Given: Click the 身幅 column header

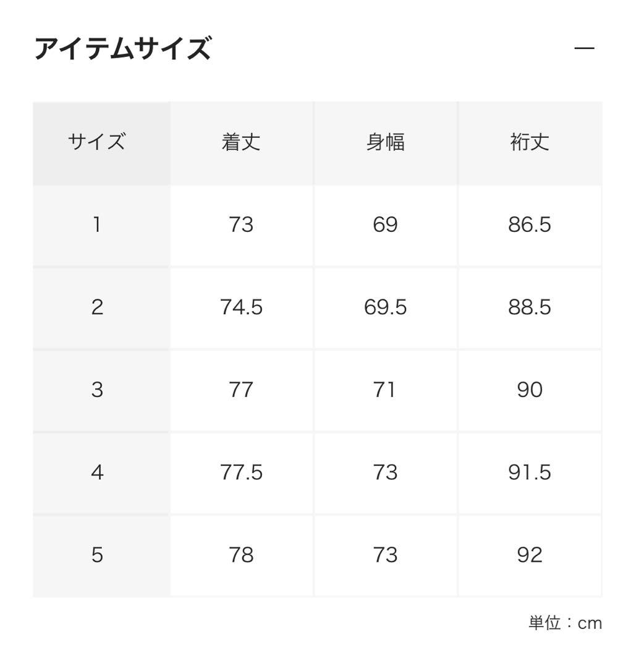Looking at the screenshot, I should [385, 143].
